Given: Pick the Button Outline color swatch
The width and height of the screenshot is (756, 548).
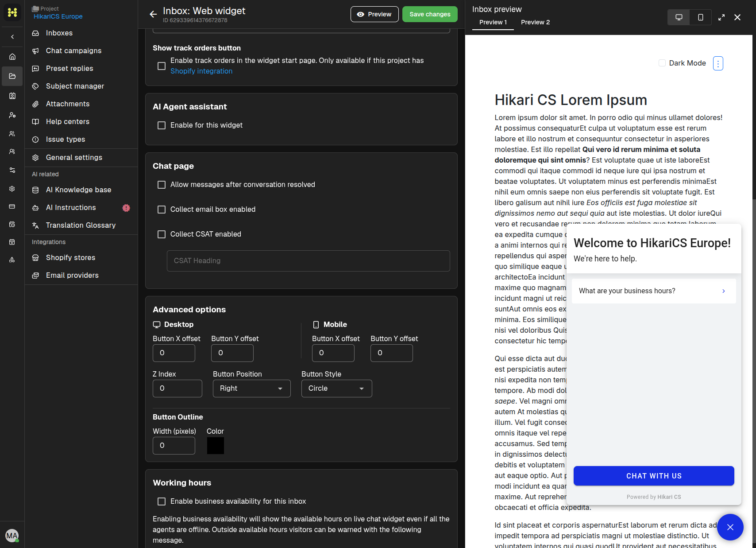Looking at the screenshot, I should point(216,446).
